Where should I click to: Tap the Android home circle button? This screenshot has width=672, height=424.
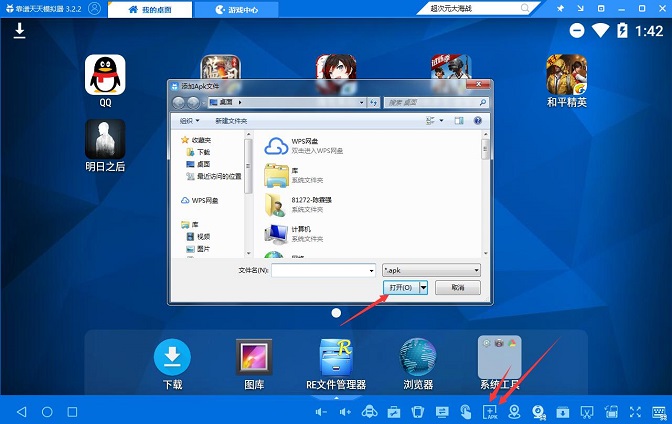pos(47,412)
